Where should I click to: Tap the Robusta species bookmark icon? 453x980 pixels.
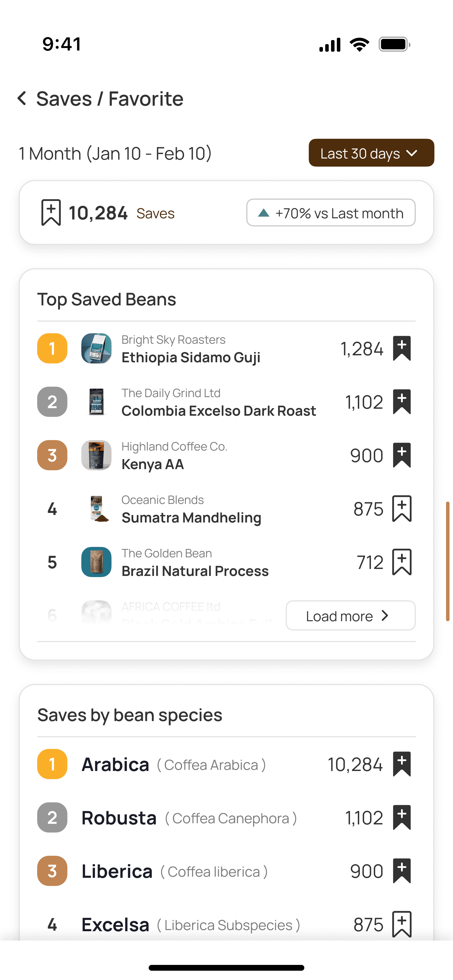pos(402,817)
